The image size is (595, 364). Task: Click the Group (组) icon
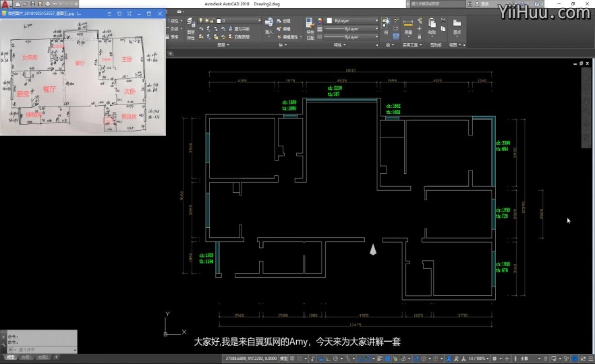386,22
